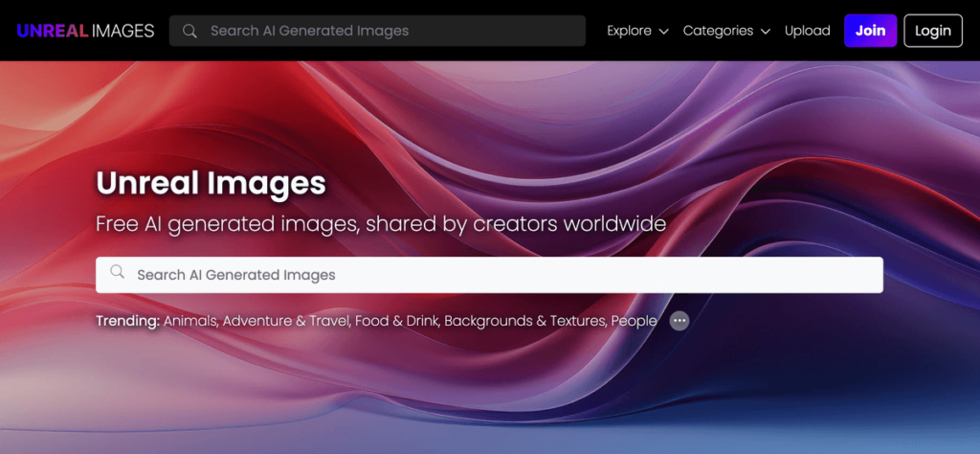Show more trending topics via ellipsis icon
Image resolution: width=980 pixels, height=454 pixels.
coord(679,322)
